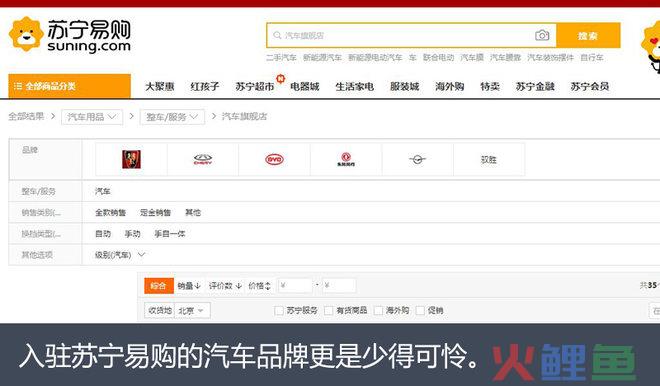Sort by 评价数 descending arrow

click(239, 286)
